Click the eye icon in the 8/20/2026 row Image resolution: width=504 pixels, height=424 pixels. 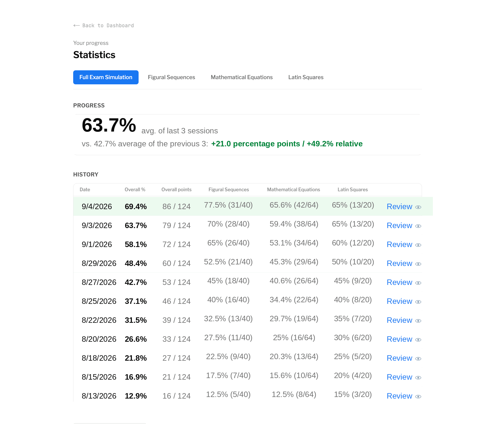coord(418,340)
